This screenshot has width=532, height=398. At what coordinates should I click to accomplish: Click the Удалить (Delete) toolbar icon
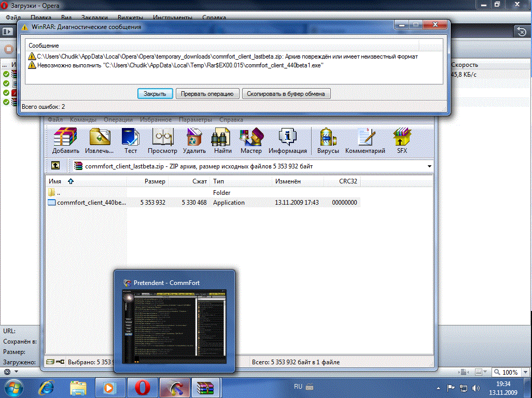[194, 141]
